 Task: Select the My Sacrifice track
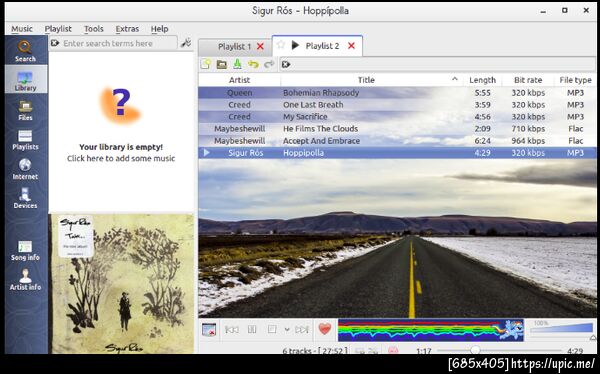coord(397,116)
